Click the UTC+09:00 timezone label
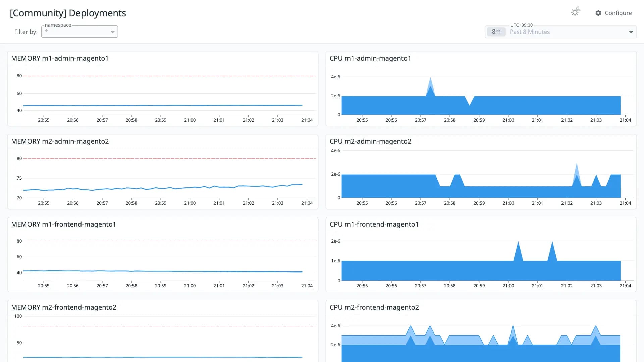This screenshot has width=644, height=362. coord(521,25)
